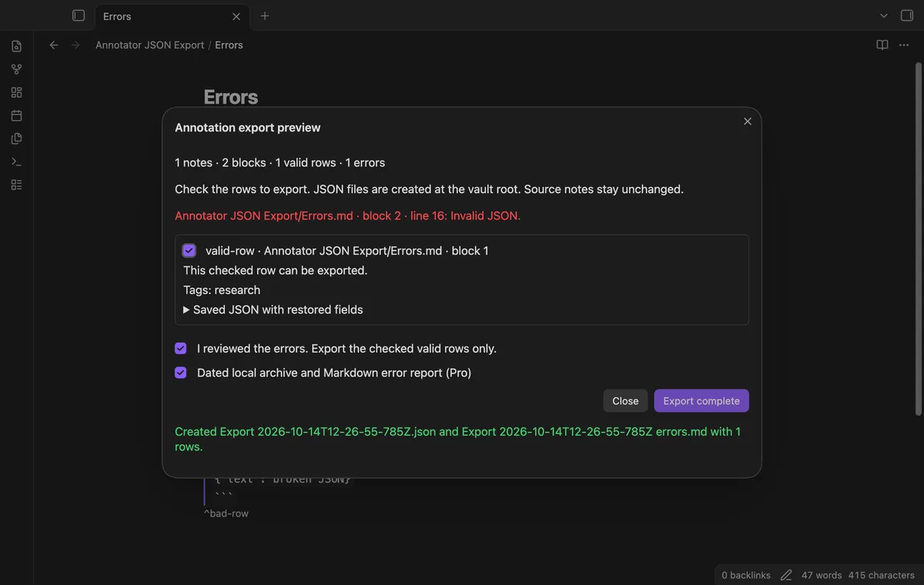Click Errors breadcrumb title

tap(229, 45)
